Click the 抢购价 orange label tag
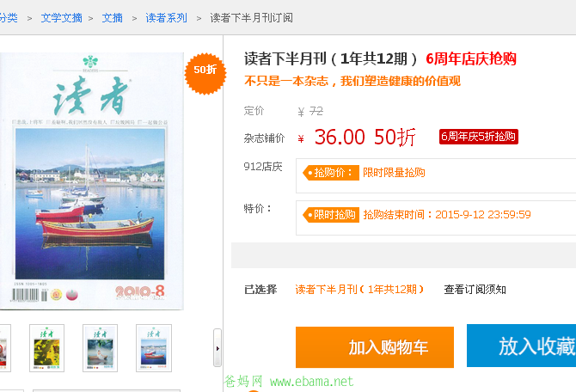576x392 pixels. 331,173
